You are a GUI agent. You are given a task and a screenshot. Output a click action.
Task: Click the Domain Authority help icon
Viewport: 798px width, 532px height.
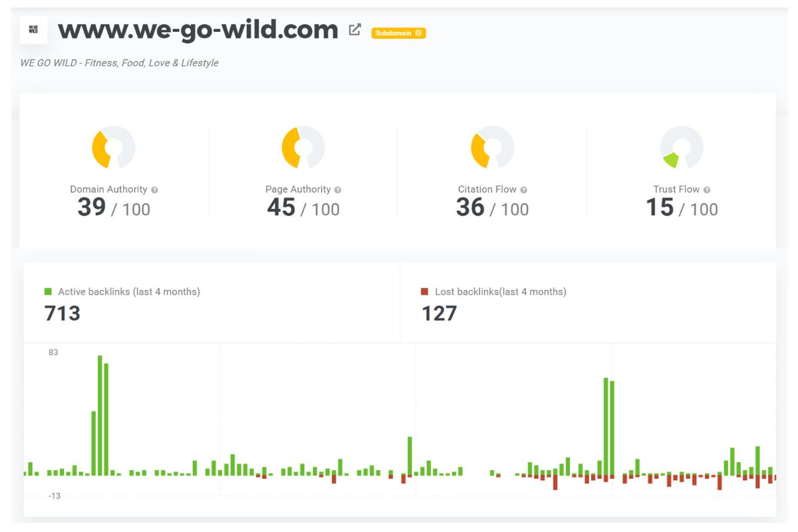[154, 190]
